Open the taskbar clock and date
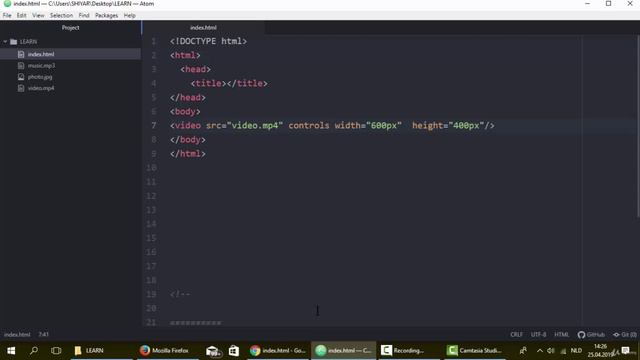Screen dimensions: 640x360 point(600,351)
